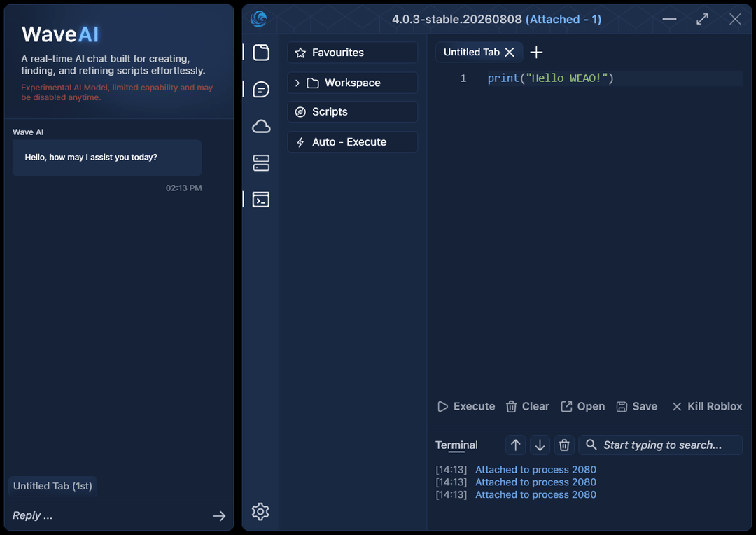Select the Untitled Tab (1st) chip

[52, 486]
